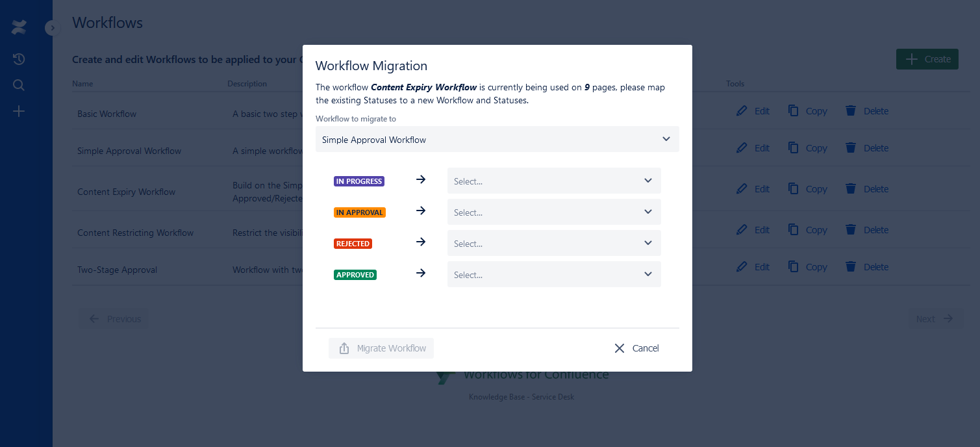The image size is (980, 447).
Task: Open the status dropdown for IN APPROVAL
Action: (x=553, y=212)
